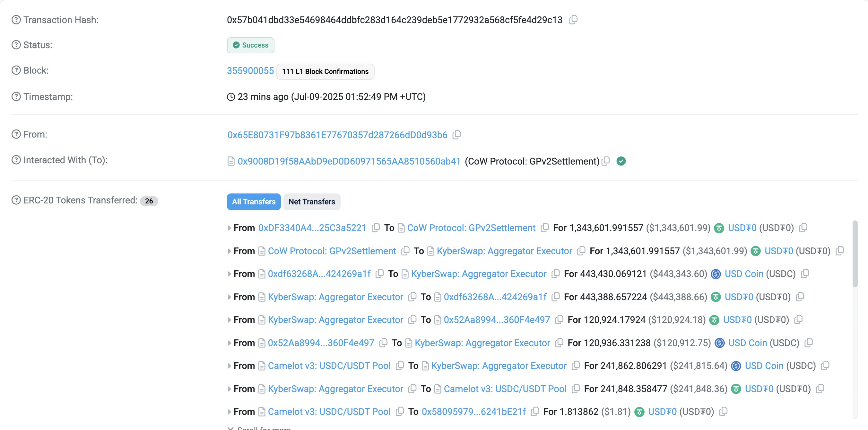Image resolution: width=868 pixels, height=430 pixels.
Task: Open the 0x9008D19f...0ab41 contract address link
Action: 349,161
